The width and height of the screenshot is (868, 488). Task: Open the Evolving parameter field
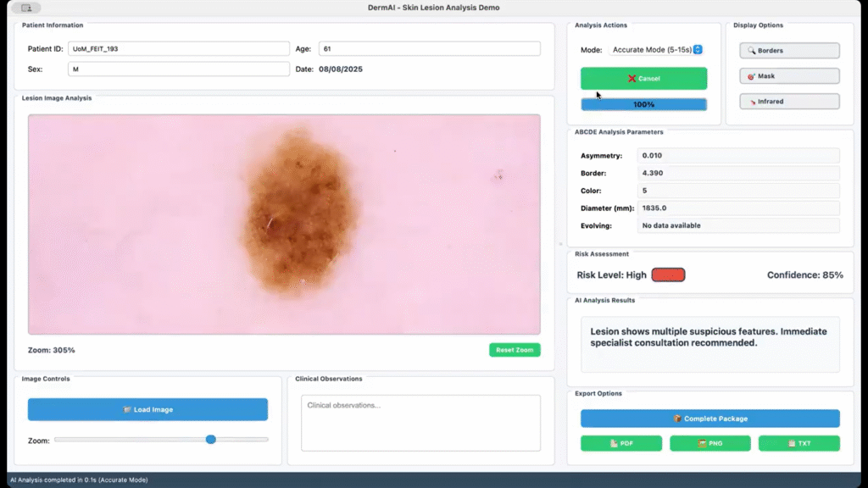737,225
